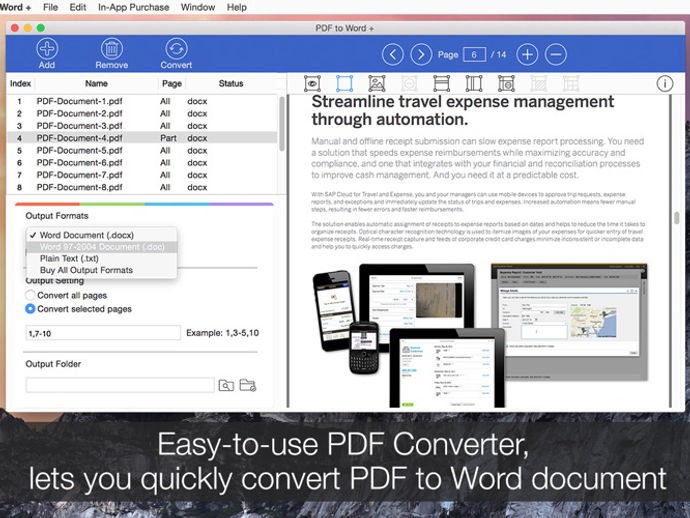Select the horizontal row lines table tool
This screenshot has height=518, width=690.
click(441, 83)
